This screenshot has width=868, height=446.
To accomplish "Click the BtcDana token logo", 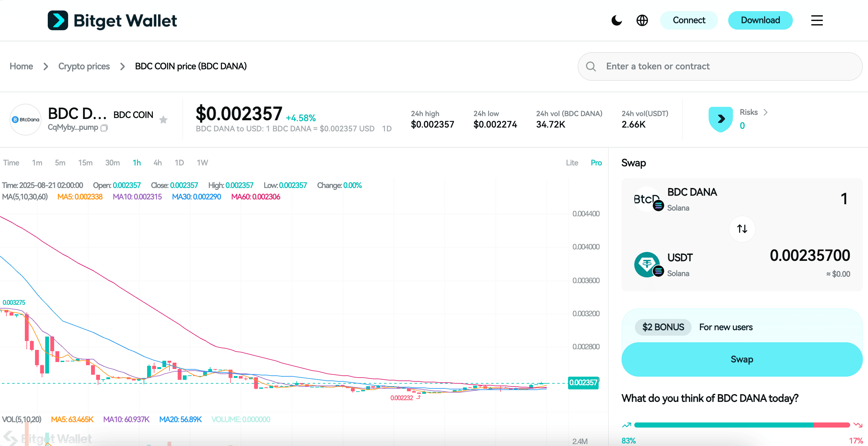I will [25, 120].
